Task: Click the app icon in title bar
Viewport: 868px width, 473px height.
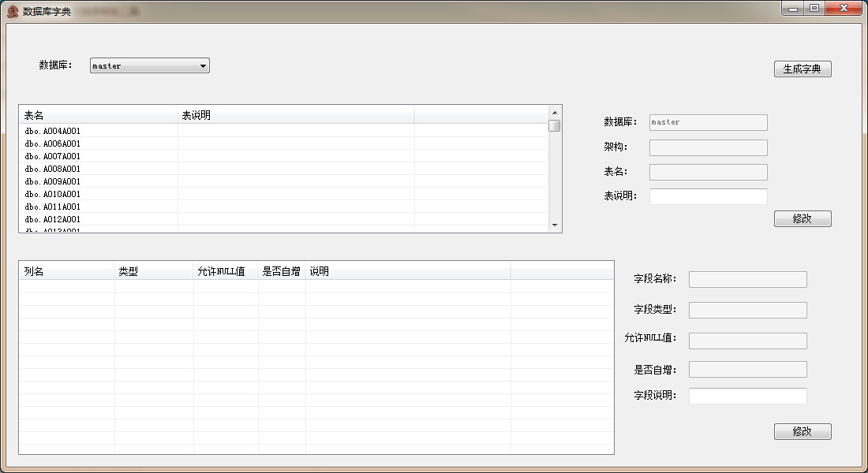Action: (x=13, y=11)
